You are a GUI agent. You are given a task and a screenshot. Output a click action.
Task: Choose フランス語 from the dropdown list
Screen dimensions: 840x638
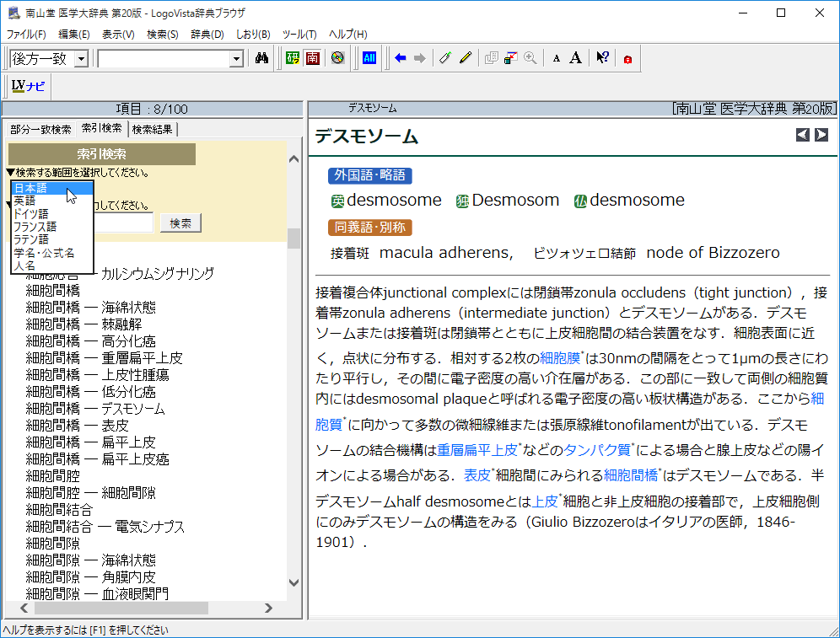[x=35, y=227]
